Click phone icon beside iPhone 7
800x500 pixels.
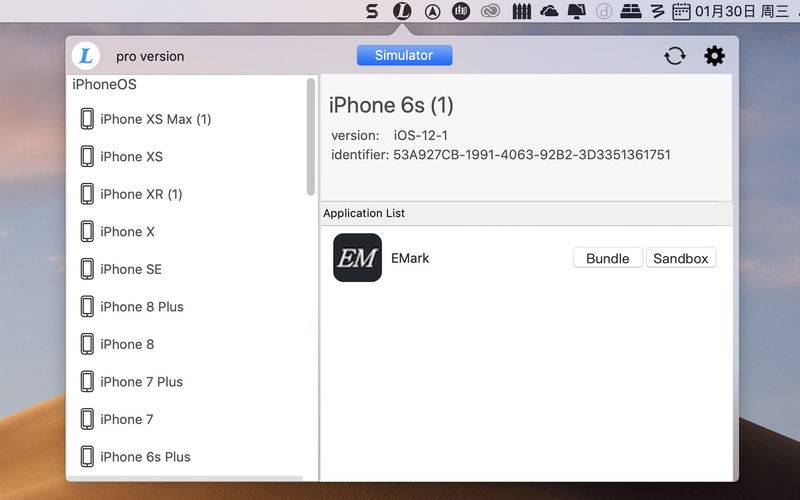pos(87,419)
